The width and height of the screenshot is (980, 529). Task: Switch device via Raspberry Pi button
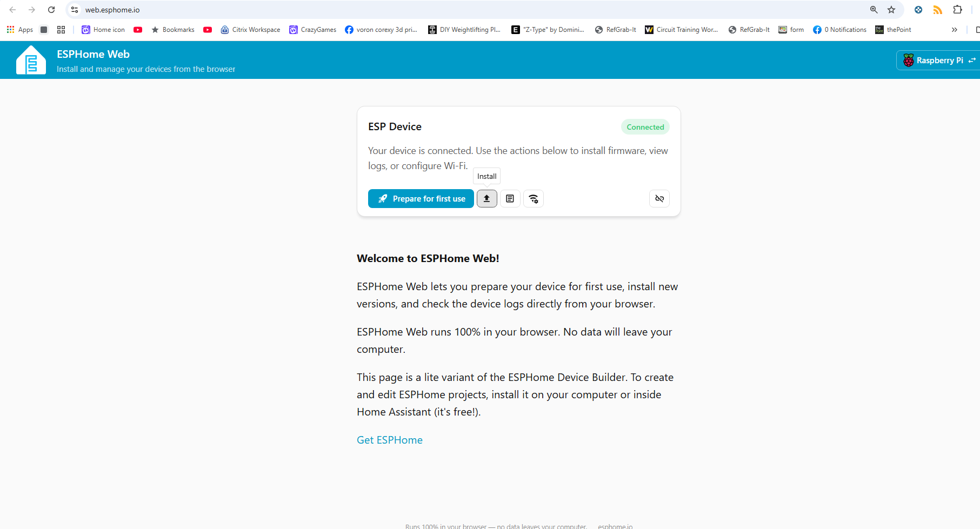[x=939, y=61]
